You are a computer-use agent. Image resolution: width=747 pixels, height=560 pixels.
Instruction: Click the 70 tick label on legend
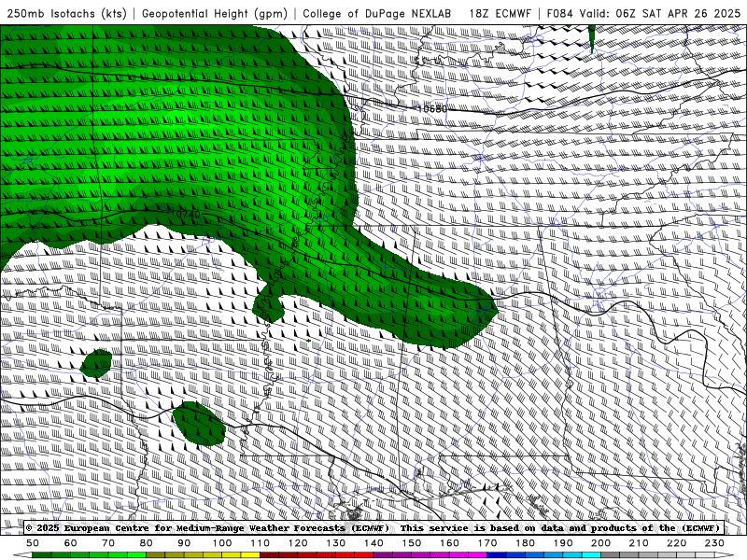pyautogui.click(x=108, y=543)
